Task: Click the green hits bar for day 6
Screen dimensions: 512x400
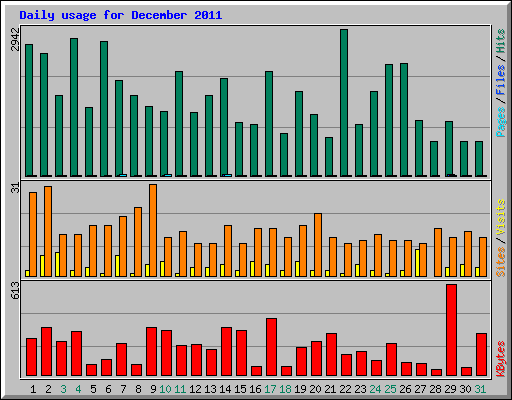Action: point(104,109)
